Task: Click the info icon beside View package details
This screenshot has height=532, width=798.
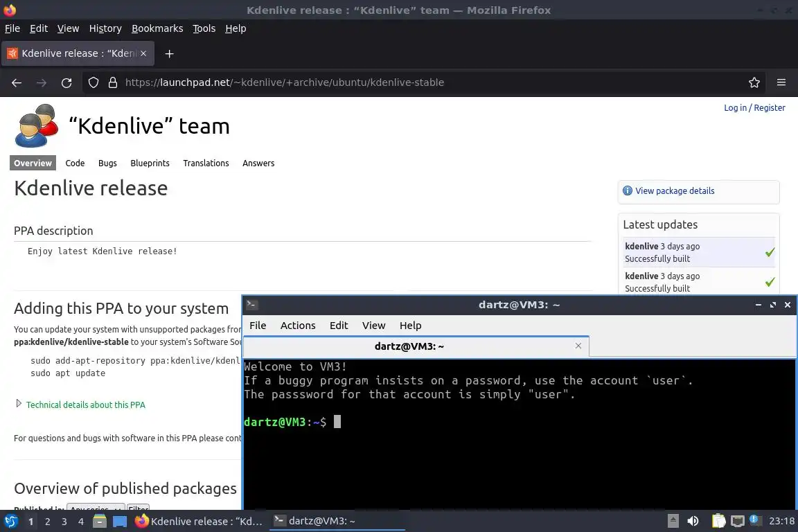Action: [x=628, y=190]
